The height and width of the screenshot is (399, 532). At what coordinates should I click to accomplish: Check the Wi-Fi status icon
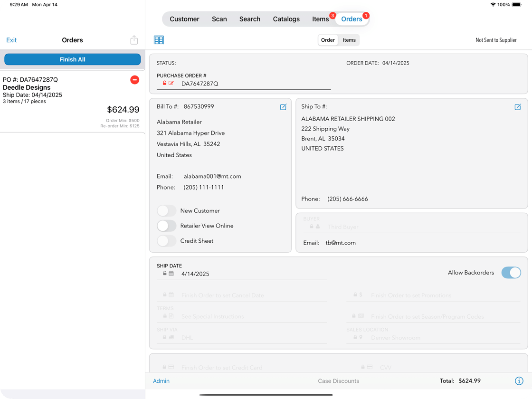click(x=493, y=5)
